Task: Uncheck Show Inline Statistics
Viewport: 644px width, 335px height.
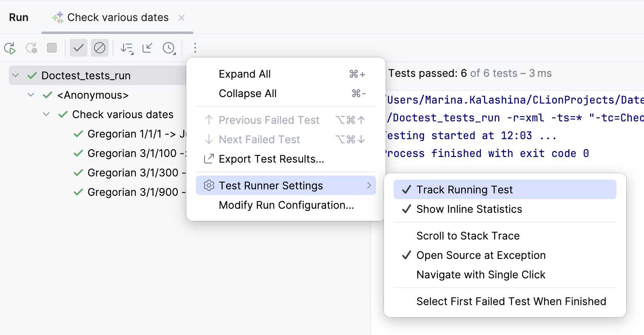Action: (x=469, y=209)
